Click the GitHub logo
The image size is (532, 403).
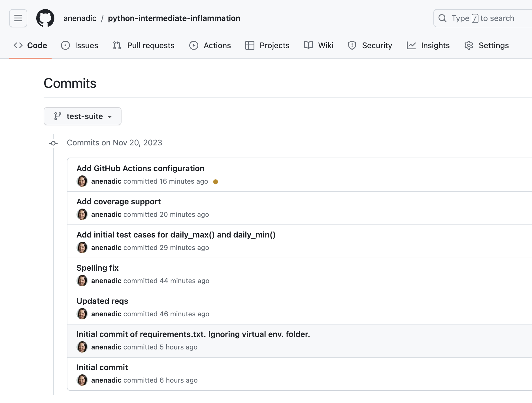pyautogui.click(x=45, y=18)
